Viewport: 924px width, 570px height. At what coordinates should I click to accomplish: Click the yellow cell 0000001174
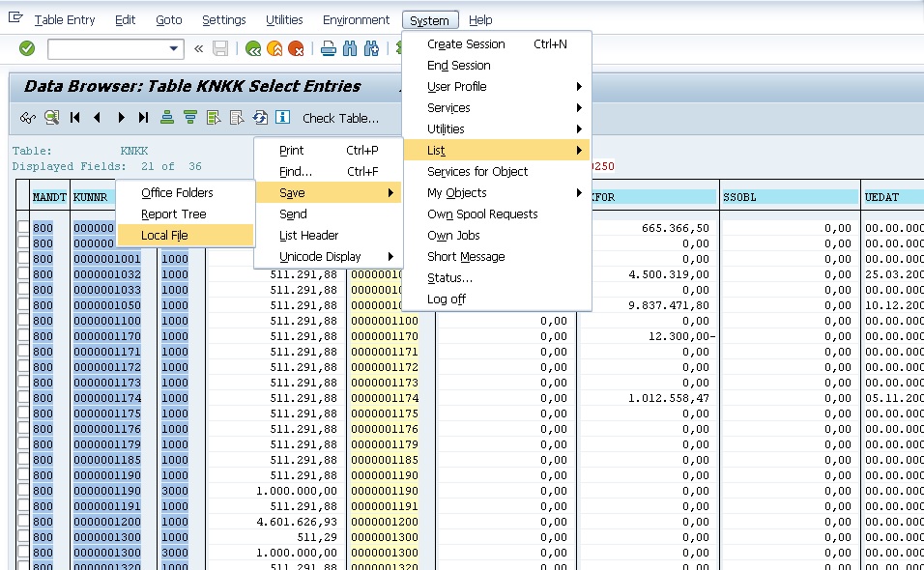[385, 397]
